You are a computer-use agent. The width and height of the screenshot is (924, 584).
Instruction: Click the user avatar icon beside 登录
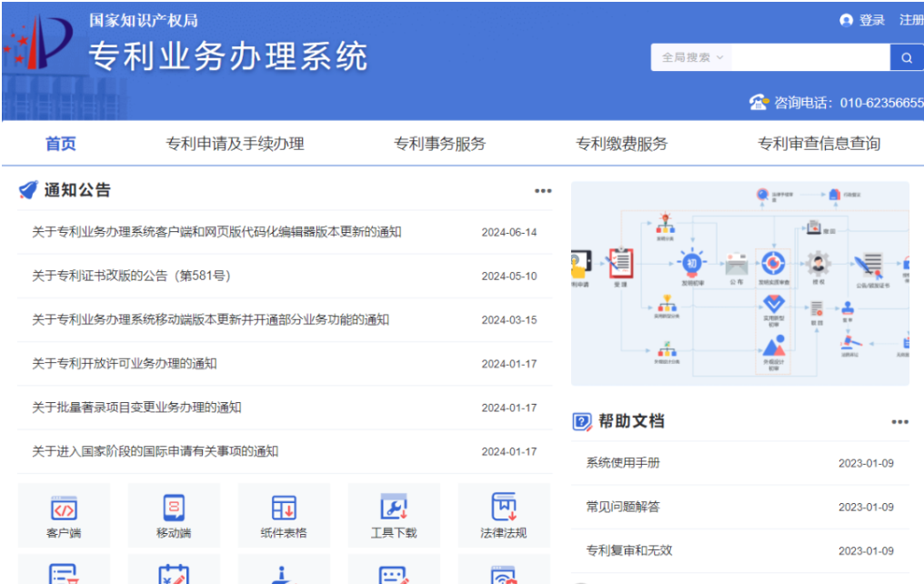tap(847, 20)
